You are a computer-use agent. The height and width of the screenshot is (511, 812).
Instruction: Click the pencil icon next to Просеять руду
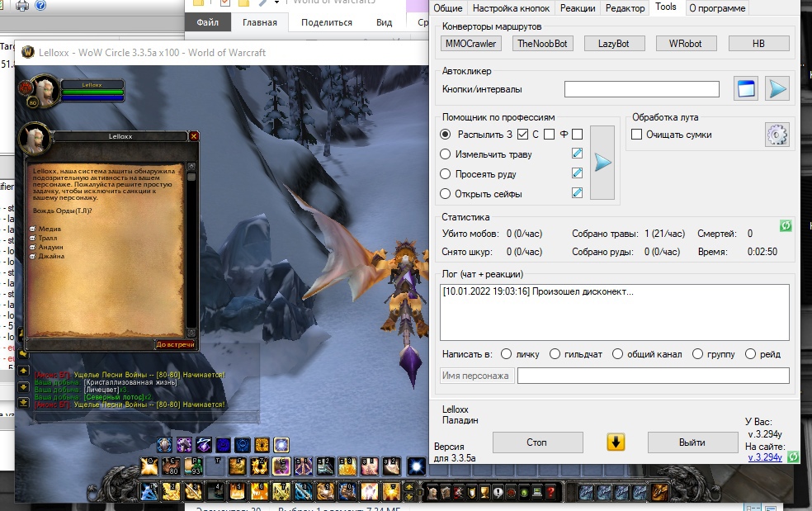click(x=577, y=173)
